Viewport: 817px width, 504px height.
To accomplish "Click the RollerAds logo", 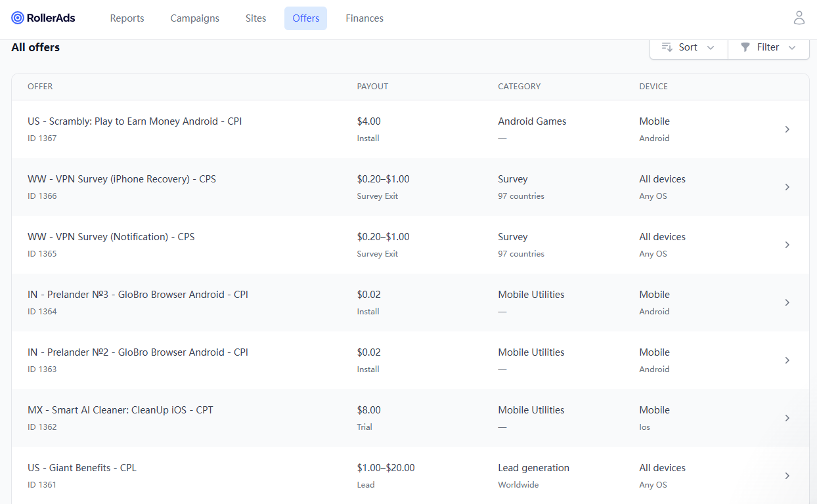I will pos(43,18).
